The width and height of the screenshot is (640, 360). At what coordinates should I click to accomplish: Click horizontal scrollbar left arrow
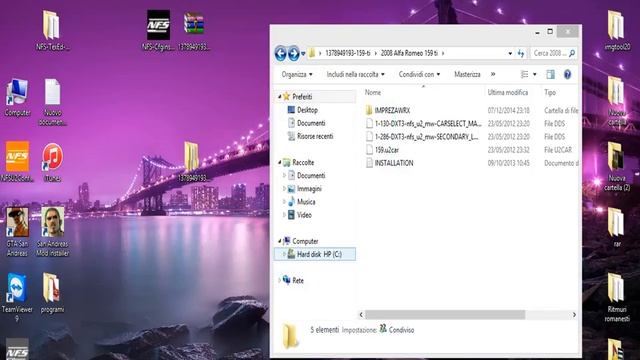(x=361, y=315)
